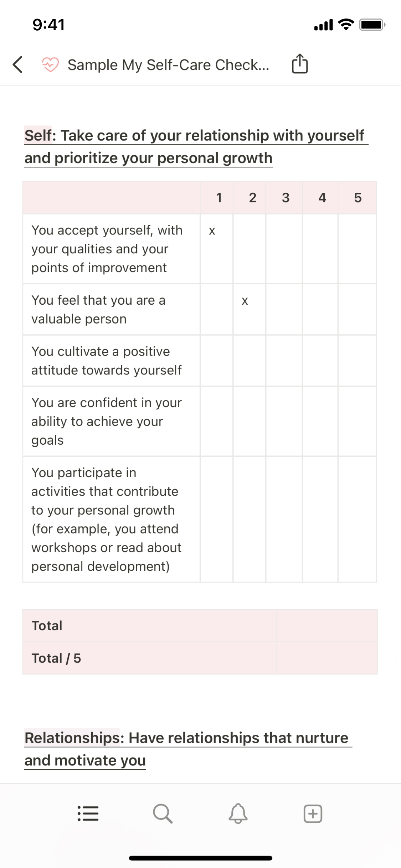Select the column 5 header cell

[x=358, y=198]
